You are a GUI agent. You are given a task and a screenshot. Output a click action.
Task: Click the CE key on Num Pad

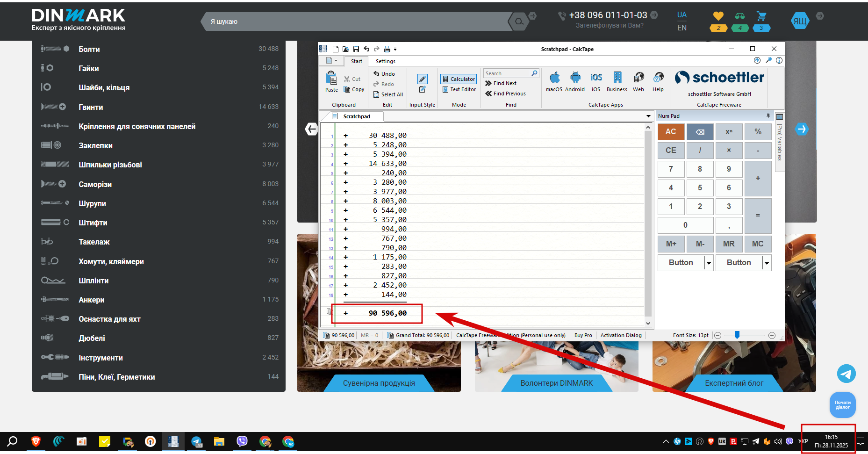[671, 151]
